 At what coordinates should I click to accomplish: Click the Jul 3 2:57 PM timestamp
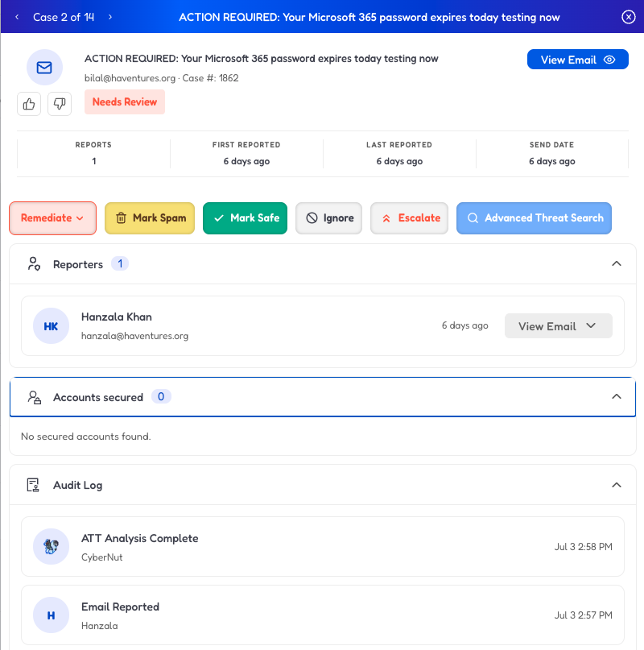(x=583, y=615)
